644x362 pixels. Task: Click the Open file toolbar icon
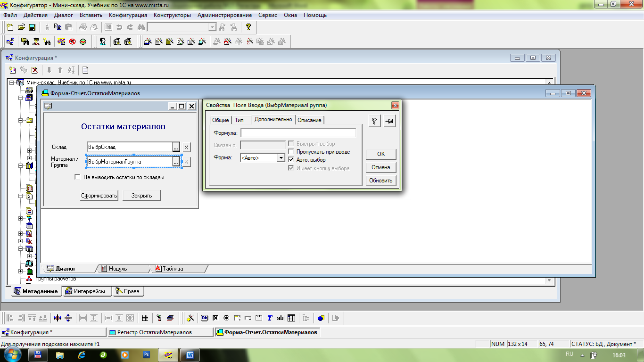[21, 27]
